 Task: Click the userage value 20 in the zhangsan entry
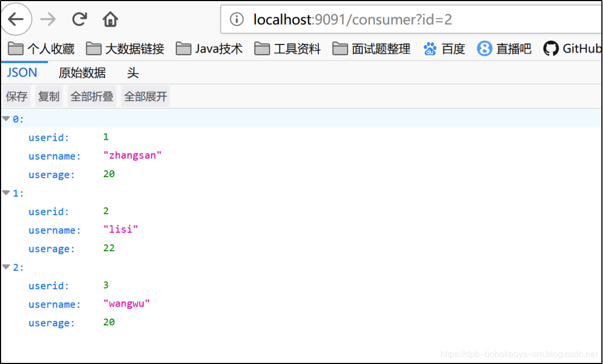[x=109, y=174]
